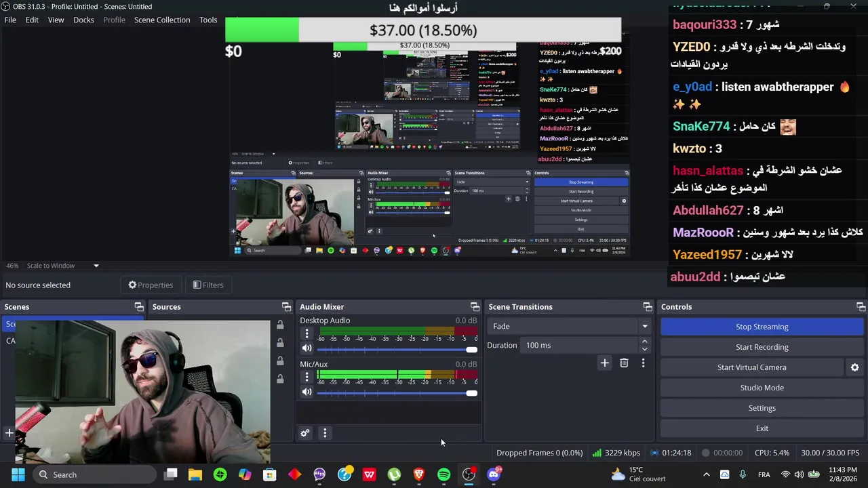Open the taskbar clock and date

[x=842, y=474]
